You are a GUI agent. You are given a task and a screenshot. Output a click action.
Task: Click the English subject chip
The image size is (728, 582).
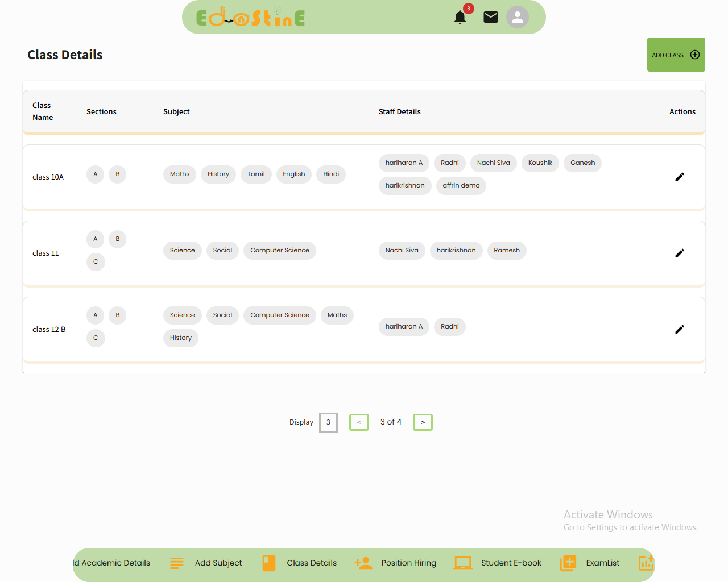pos(294,174)
